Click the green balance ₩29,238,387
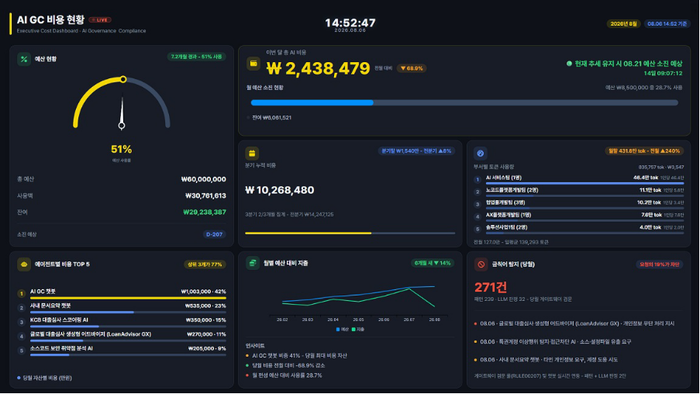Screen dimensions: 700x394 [204, 212]
